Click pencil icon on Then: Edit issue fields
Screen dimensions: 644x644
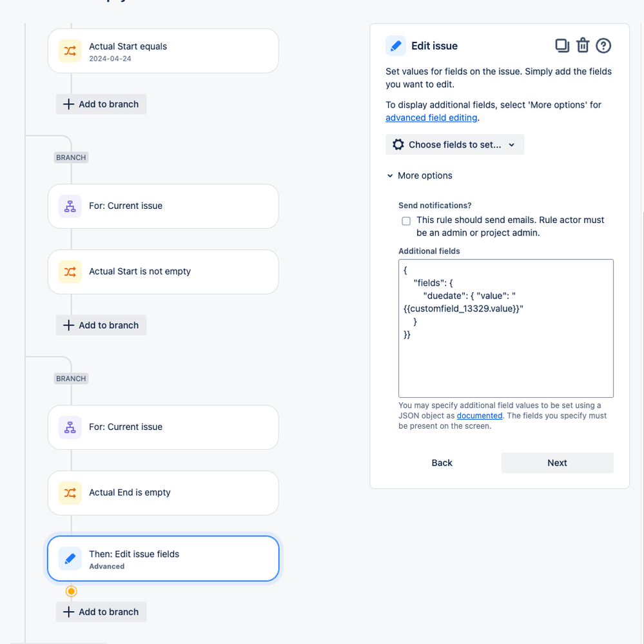coord(70,558)
